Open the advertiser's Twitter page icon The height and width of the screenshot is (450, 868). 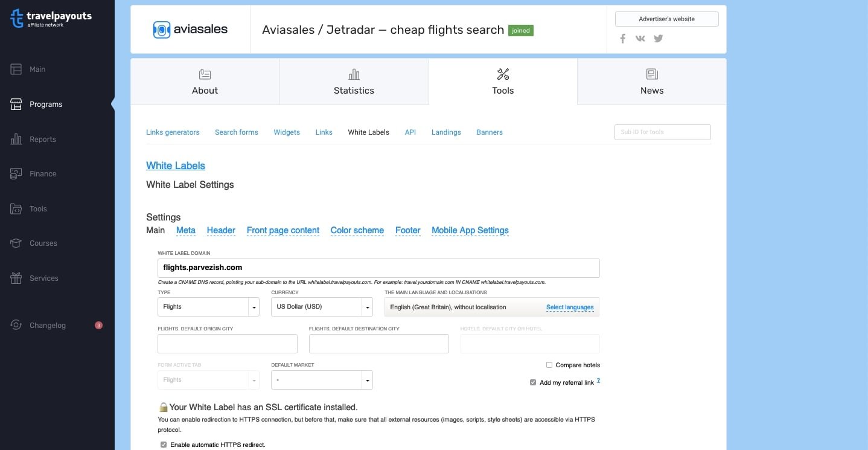tap(659, 39)
